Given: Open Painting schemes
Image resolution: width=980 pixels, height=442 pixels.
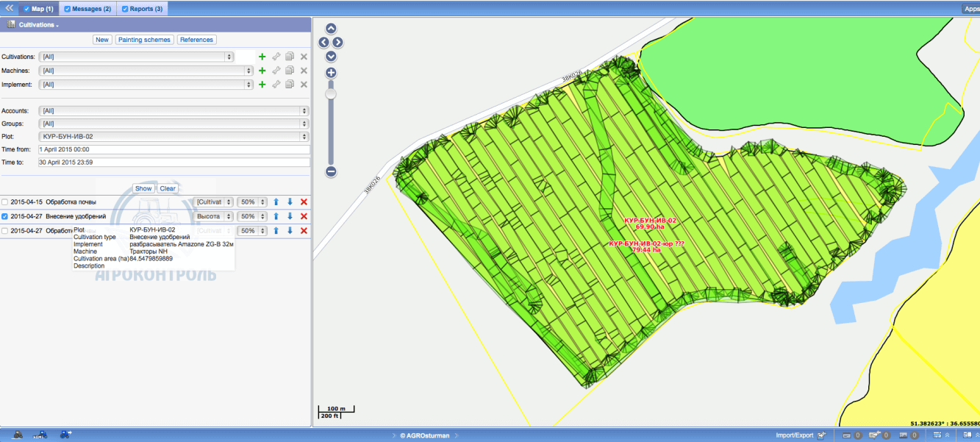Looking at the screenshot, I should [144, 40].
